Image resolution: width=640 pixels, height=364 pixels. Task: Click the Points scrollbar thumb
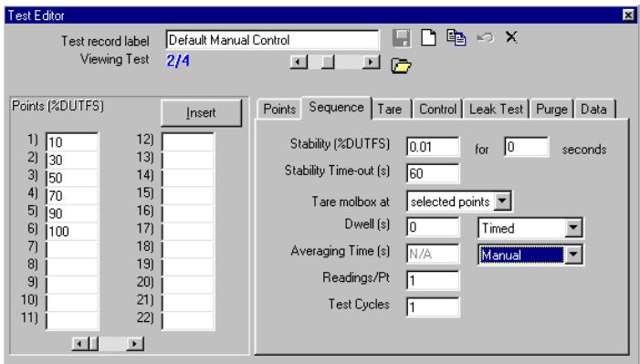pyautogui.click(x=93, y=344)
